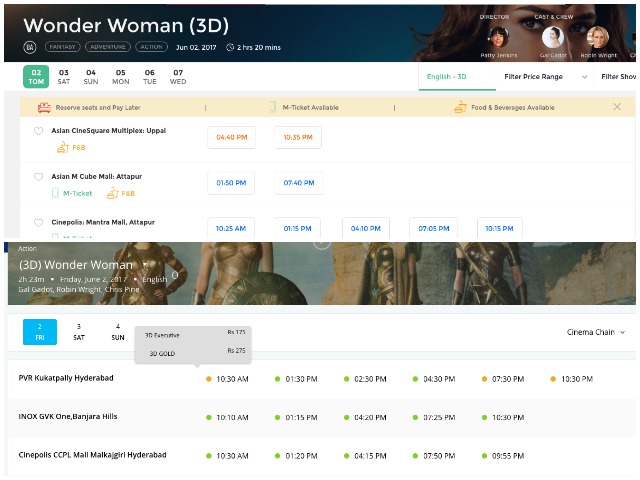Book 04:40 PM show at Asian CineSquare
The height and width of the screenshot is (480, 640).
(231, 138)
